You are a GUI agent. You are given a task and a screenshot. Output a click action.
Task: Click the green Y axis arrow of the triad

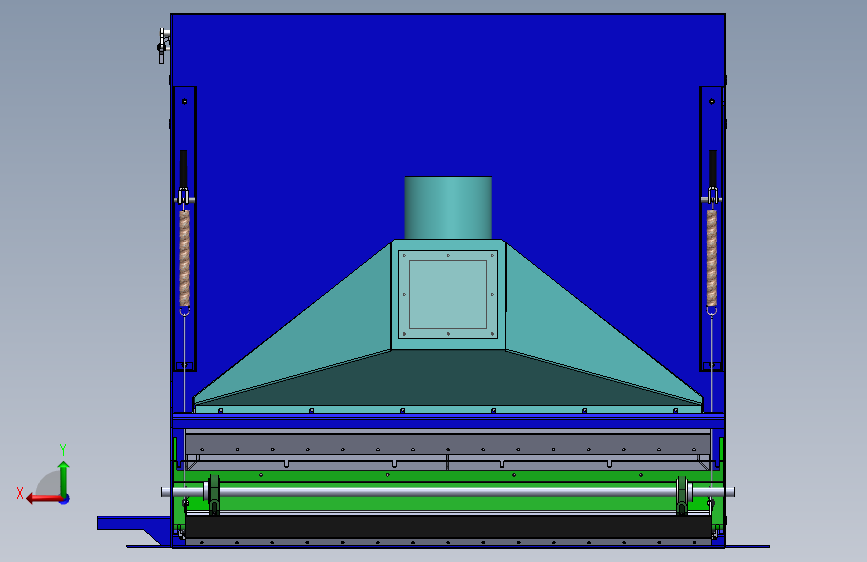[x=64, y=479]
